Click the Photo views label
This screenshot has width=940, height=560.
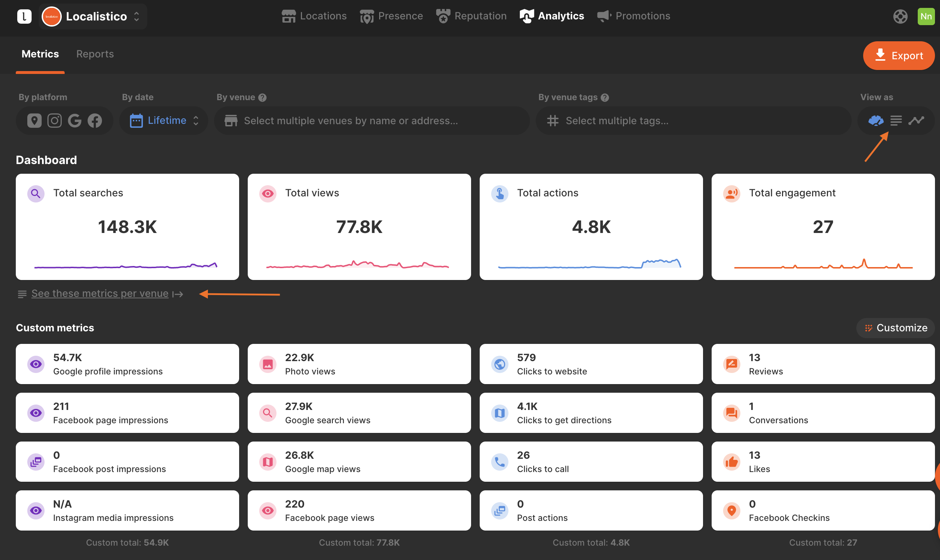point(310,371)
